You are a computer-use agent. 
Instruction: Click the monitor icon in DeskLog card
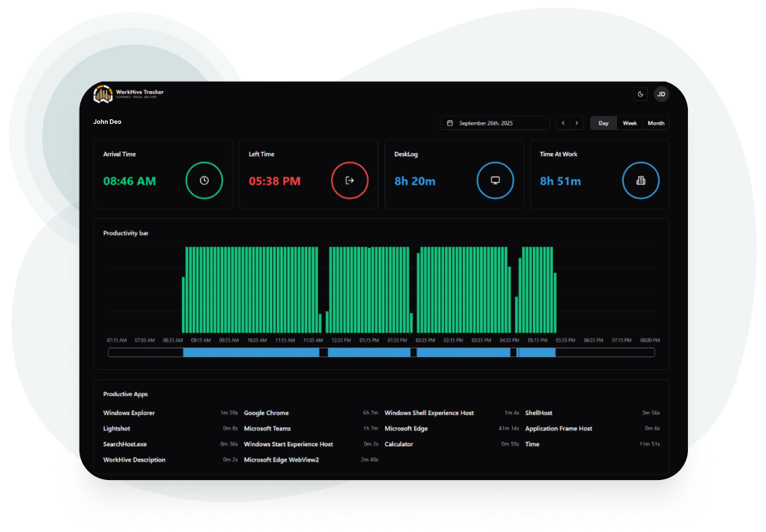point(495,180)
